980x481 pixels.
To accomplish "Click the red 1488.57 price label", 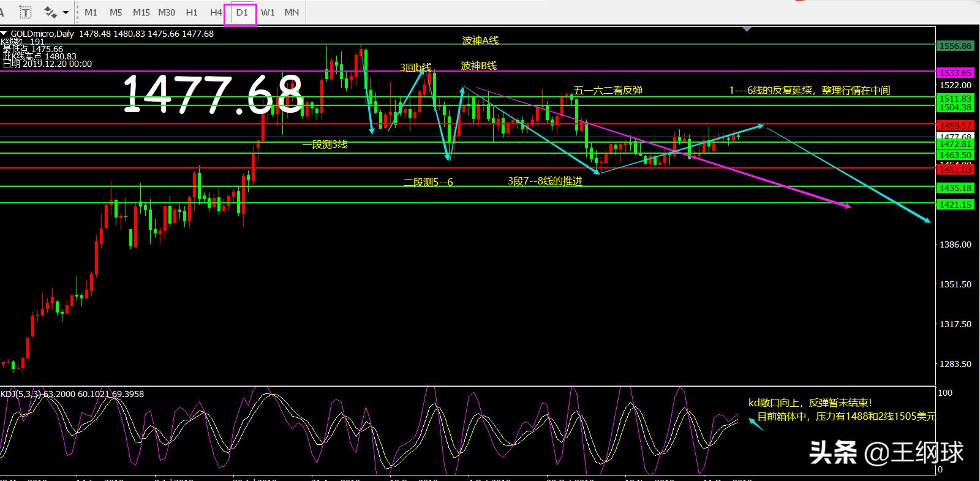I will [x=956, y=125].
